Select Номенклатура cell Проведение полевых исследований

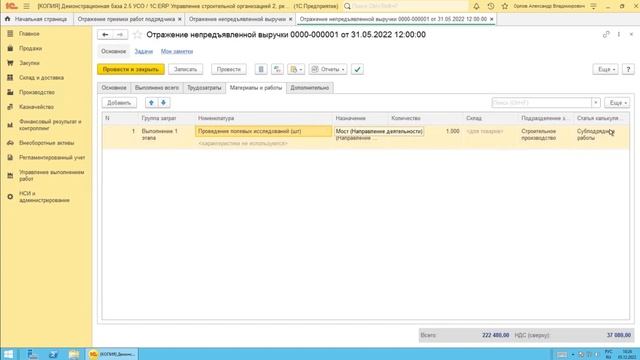[264, 131]
